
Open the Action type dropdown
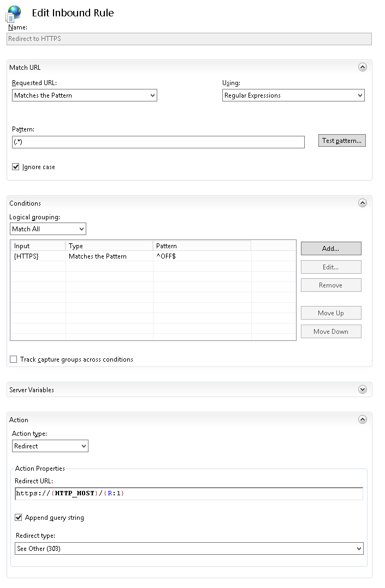(83, 446)
